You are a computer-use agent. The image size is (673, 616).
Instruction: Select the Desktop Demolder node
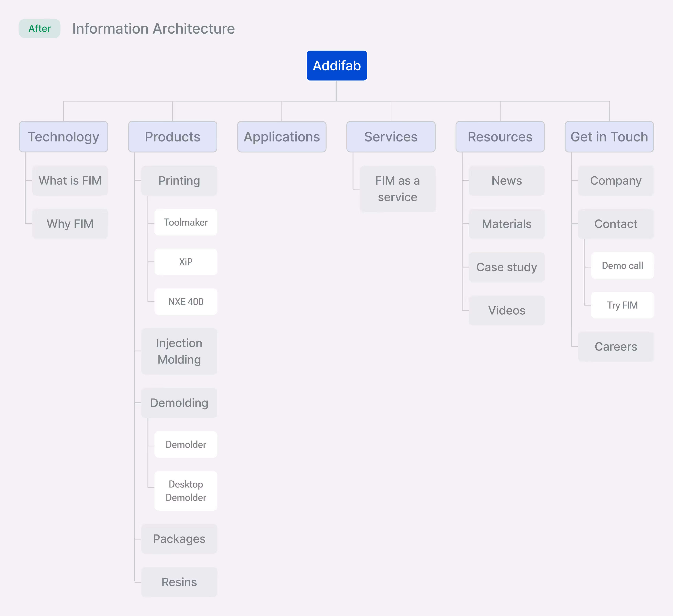click(186, 491)
